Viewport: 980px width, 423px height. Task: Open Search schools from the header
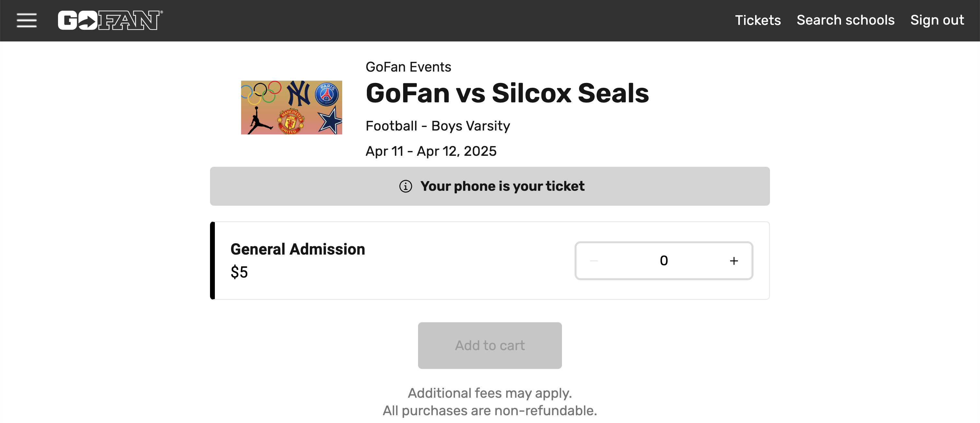[x=845, y=20]
